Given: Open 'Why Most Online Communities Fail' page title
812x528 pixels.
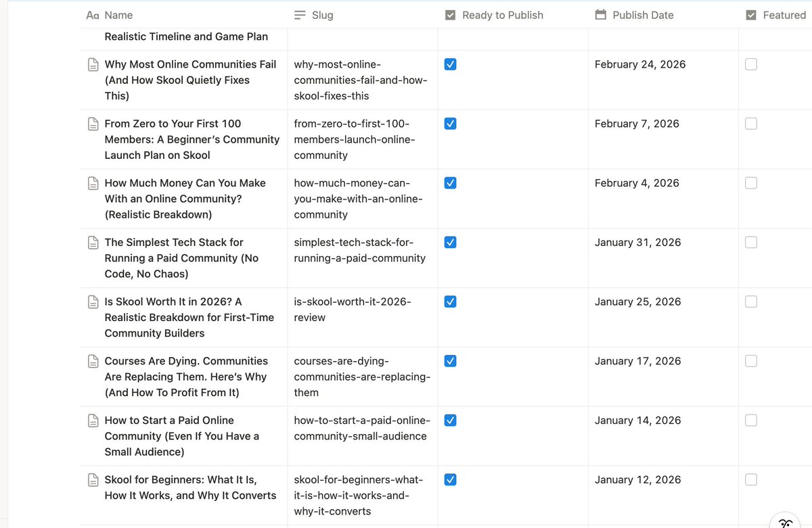Looking at the screenshot, I should pos(190,80).
